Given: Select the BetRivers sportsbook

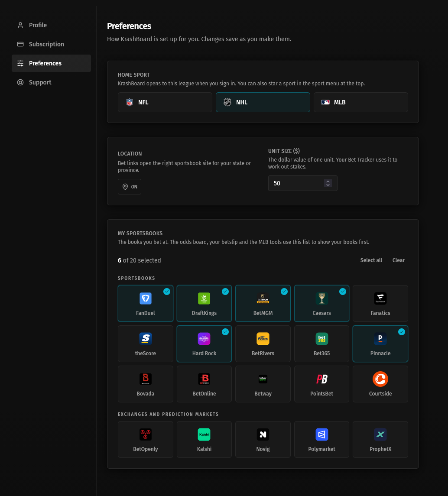Looking at the screenshot, I should 263,344.
